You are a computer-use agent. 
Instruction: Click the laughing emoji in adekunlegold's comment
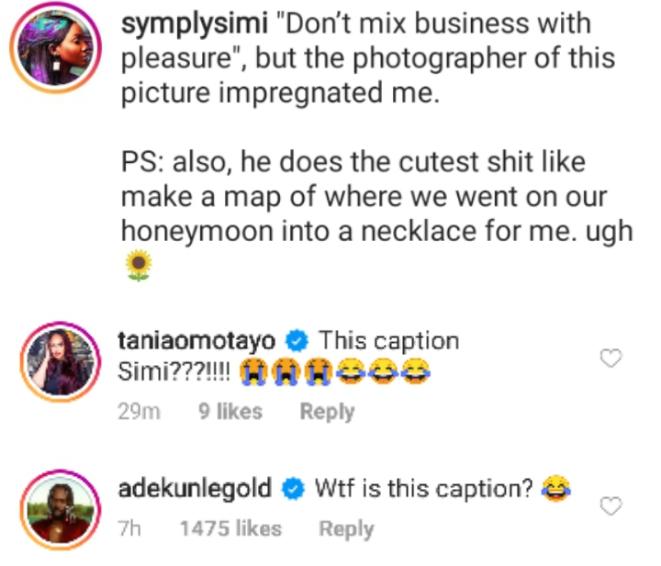pos(552,489)
